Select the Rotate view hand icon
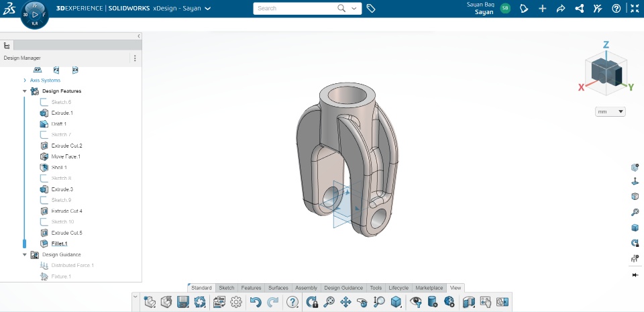Viewport: 644px width, 312px height. 362,303
